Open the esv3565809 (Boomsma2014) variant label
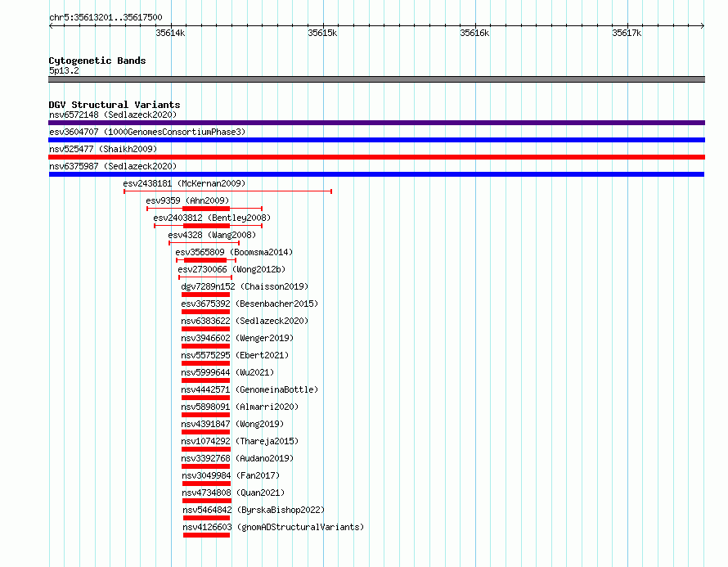This screenshot has width=728, height=567. (234, 252)
